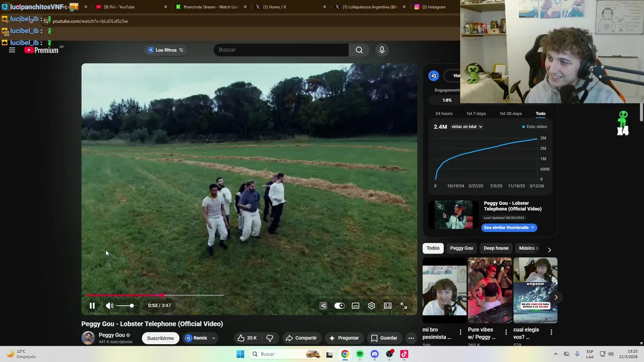This screenshot has width=644, height=362.
Task: Adjust the player volume slider
Action: pyautogui.click(x=125, y=306)
